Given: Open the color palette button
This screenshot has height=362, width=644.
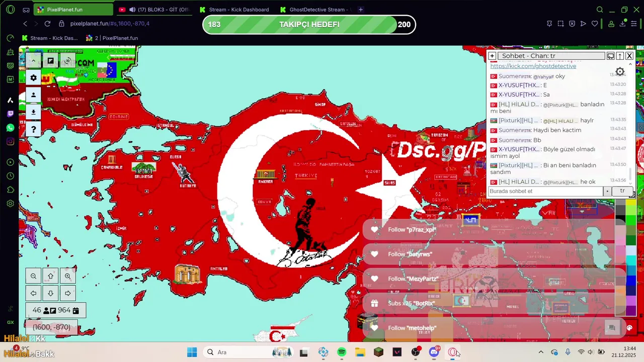Looking at the screenshot, I should [x=629, y=328].
